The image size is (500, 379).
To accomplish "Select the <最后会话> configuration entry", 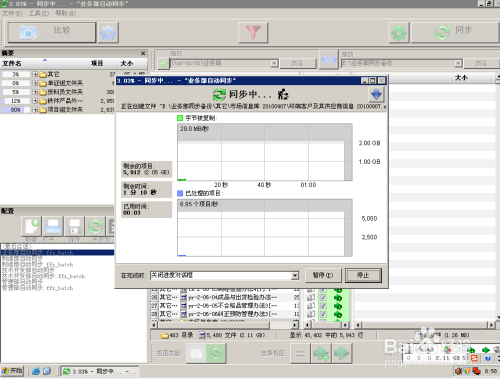I will (17, 246).
